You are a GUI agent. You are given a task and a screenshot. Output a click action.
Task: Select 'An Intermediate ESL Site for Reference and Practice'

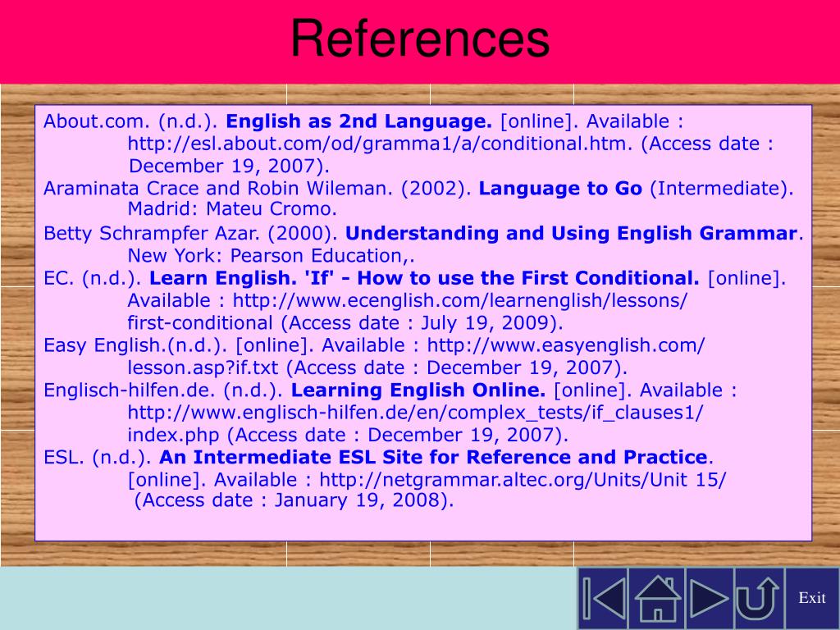coord(433,458)
